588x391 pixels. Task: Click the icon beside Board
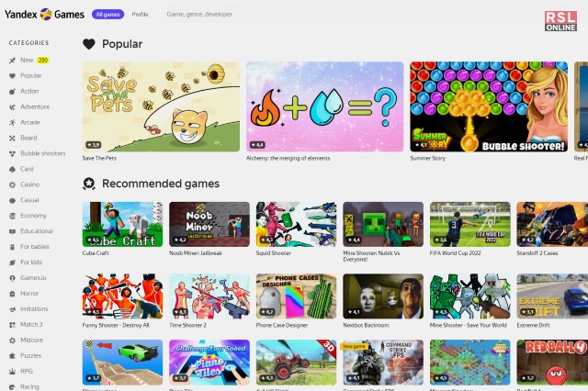coord(12,139)
